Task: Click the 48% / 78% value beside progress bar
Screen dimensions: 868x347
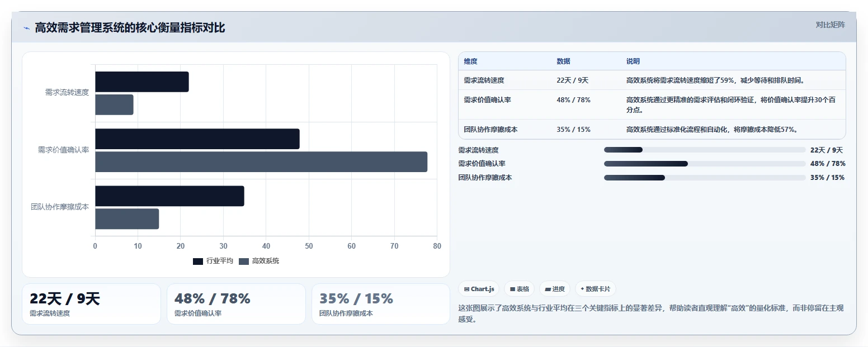Action: 828,164
